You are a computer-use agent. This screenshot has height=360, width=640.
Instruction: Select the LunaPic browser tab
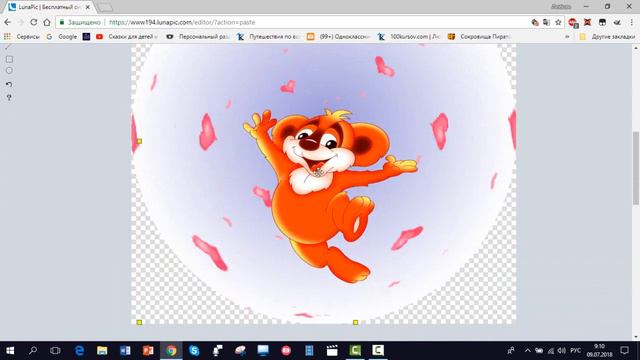click(x=48, y=7)
